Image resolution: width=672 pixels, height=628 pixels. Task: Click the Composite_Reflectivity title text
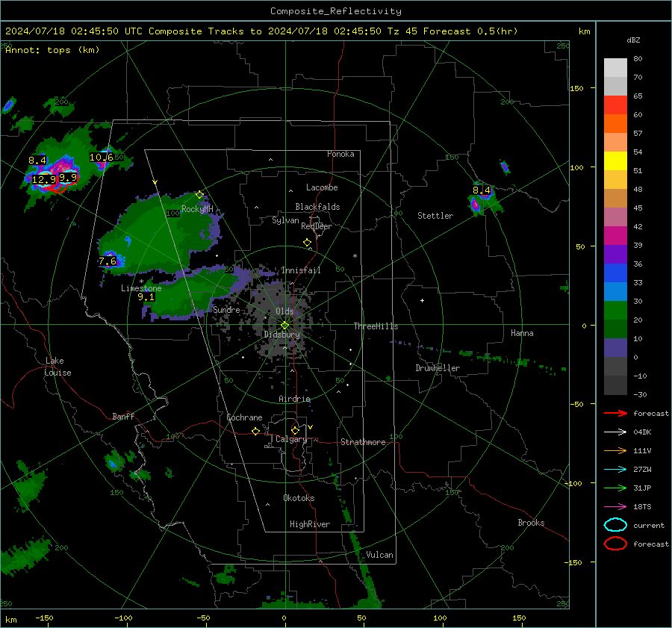(336, 11)
